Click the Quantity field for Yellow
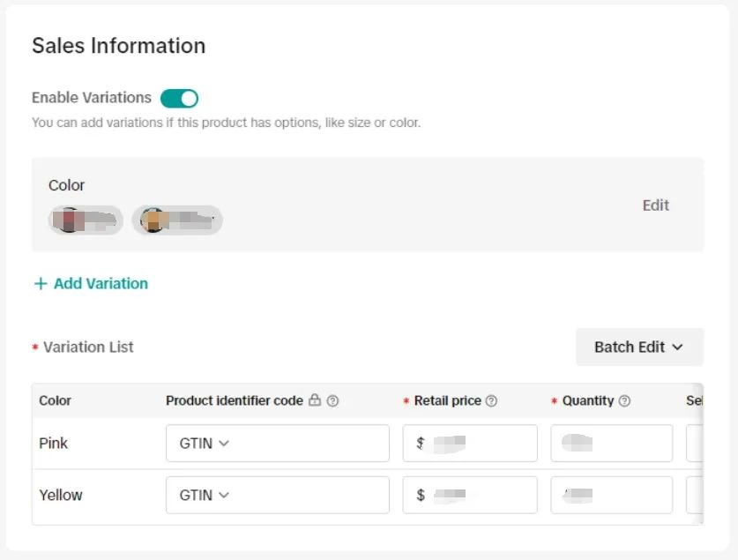Viewport: 738px width, 560px height. point(611,495)
